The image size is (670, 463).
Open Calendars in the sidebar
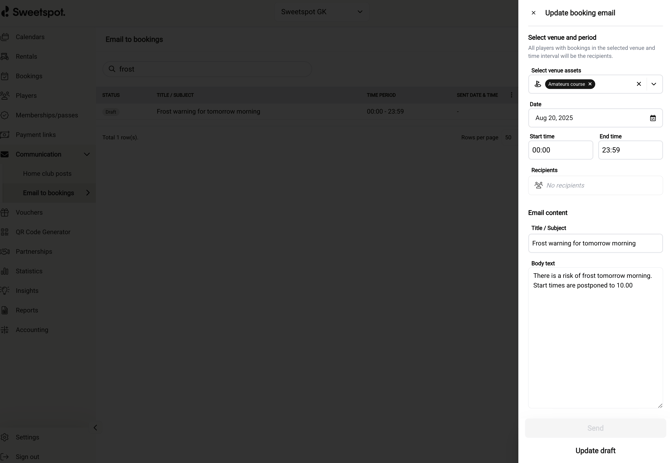pyautogui.click(x=30, y=37)
